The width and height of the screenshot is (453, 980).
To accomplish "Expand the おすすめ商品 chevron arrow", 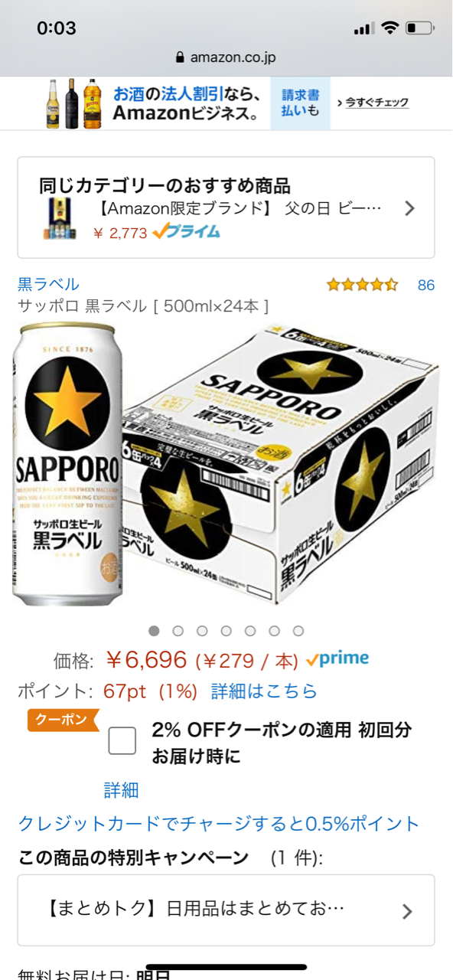I will [409, 207].
